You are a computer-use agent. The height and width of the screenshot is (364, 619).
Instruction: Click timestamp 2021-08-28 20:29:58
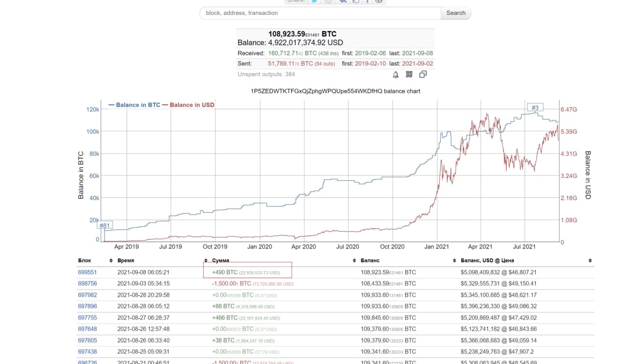pyautogui.click(x=144, y=295)
